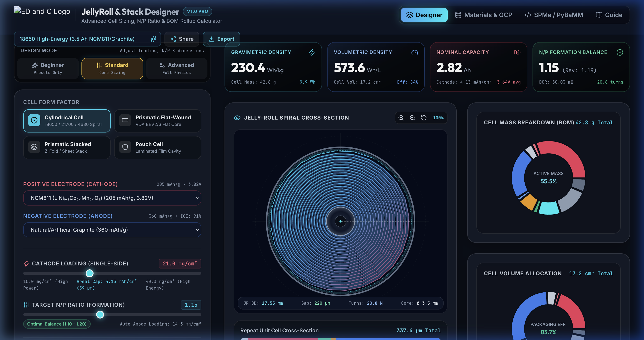
Task: Open the NCM811 cathode material dropdown
Action: click(x=112, y=198)
